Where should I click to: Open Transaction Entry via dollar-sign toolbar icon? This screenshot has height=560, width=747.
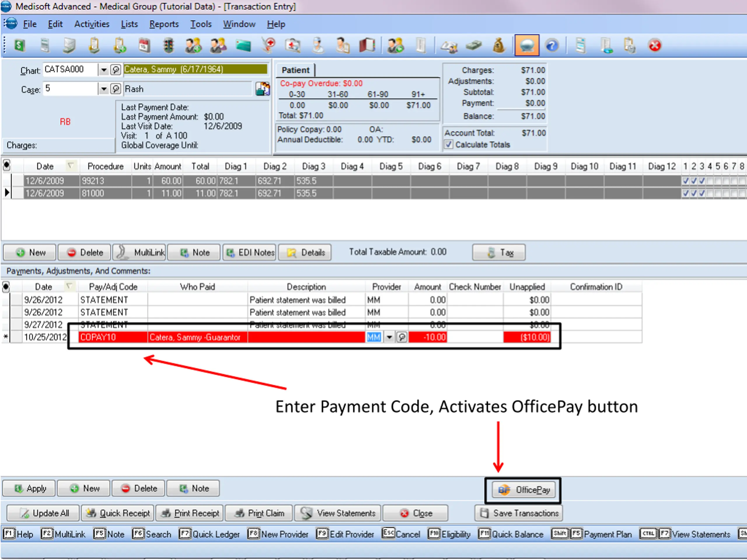[x=19, y=45]
